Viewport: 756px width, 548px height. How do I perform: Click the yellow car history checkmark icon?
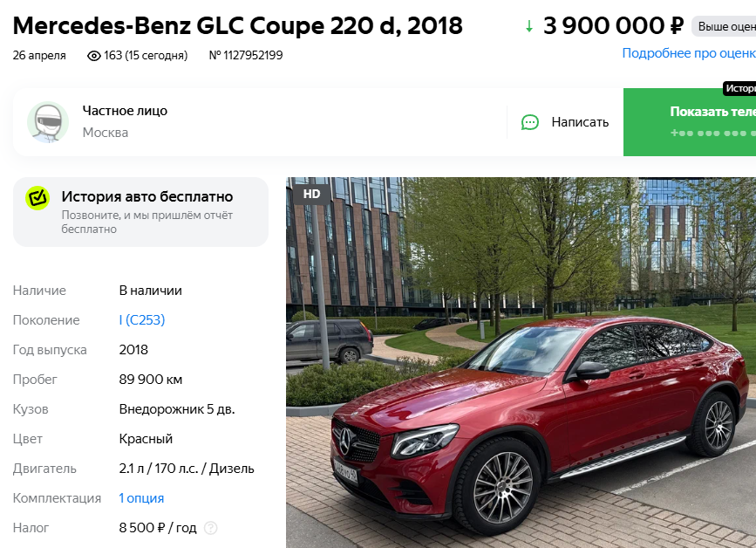tap(37, 198)
